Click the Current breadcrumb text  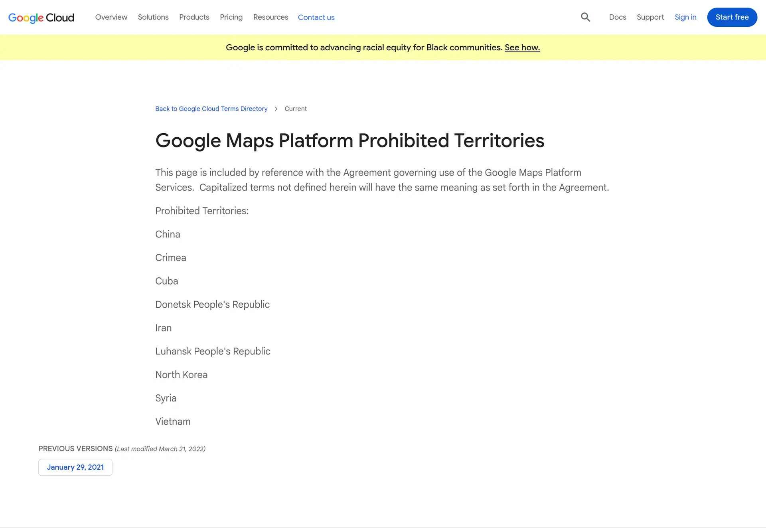tap(296, 109)
